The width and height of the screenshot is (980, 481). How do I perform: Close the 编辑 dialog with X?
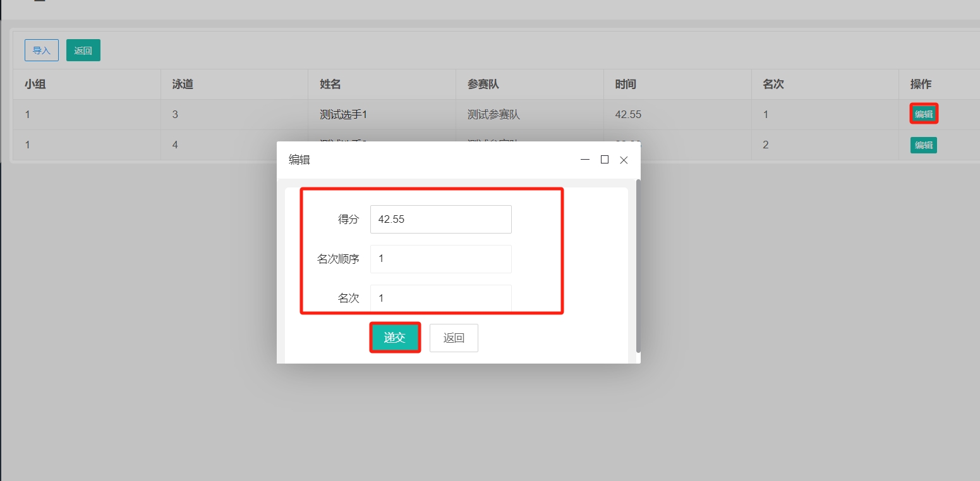624,160
